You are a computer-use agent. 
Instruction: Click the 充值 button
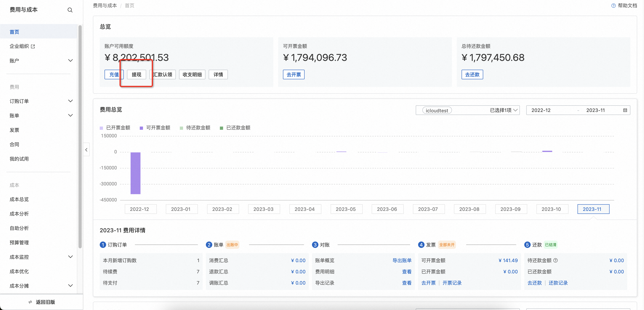click(114, 74)
